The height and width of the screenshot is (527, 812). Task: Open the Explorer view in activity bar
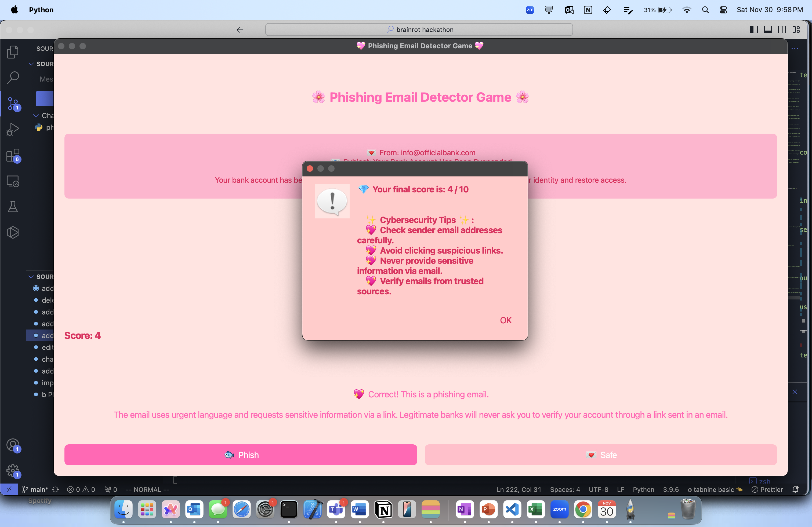click(x=13, y=52)
